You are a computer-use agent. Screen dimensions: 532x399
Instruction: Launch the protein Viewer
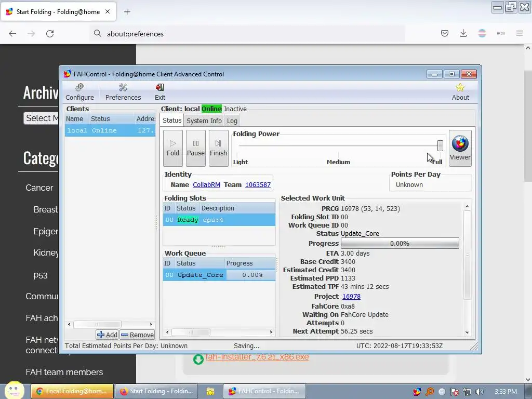(x=460, y=148)
